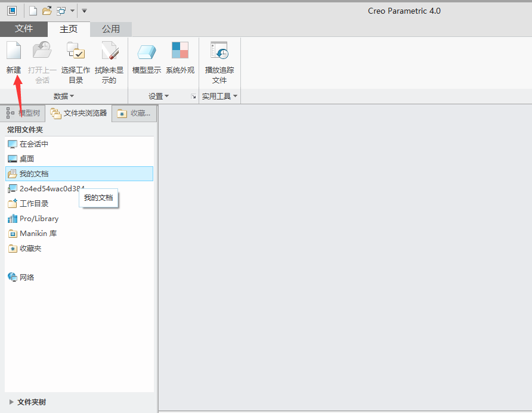Viewport: 532px width, 413px height.
Task: Open the 文件 menu tab
Action: tap(24, 29)
